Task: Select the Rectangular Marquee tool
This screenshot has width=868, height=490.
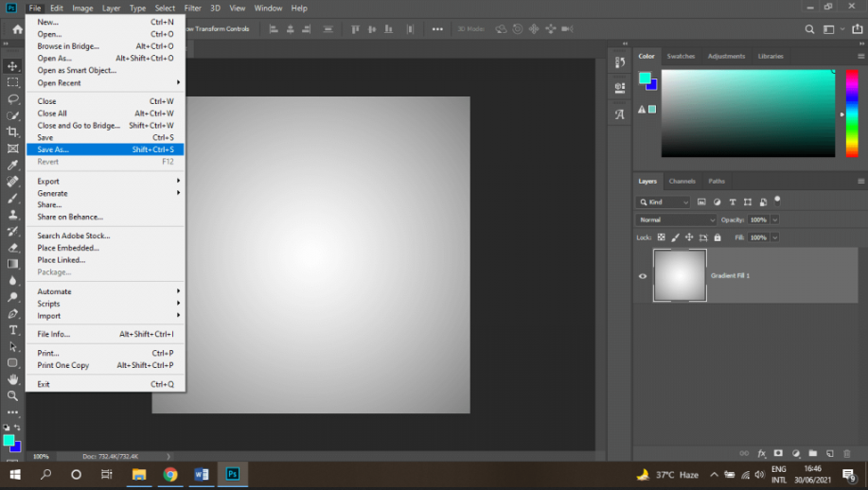Action: pyautogui.click(x=12, y=82)
